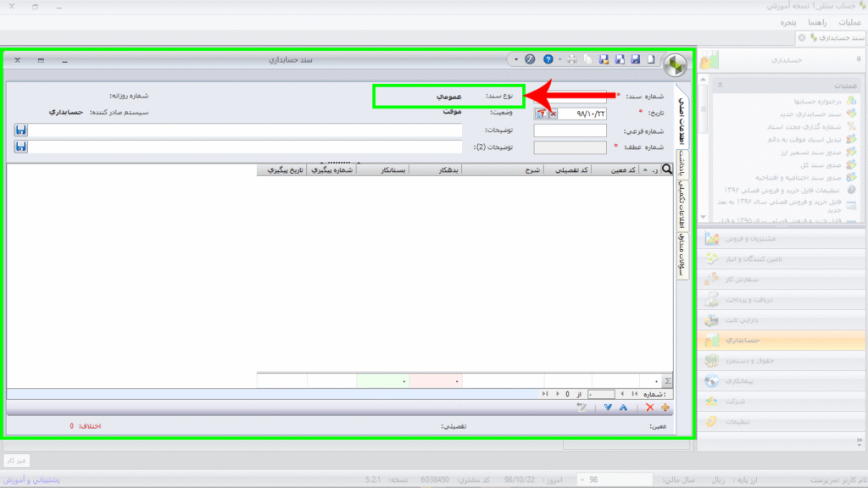Click the شماره پیگیری column header

tap(331, 169)
